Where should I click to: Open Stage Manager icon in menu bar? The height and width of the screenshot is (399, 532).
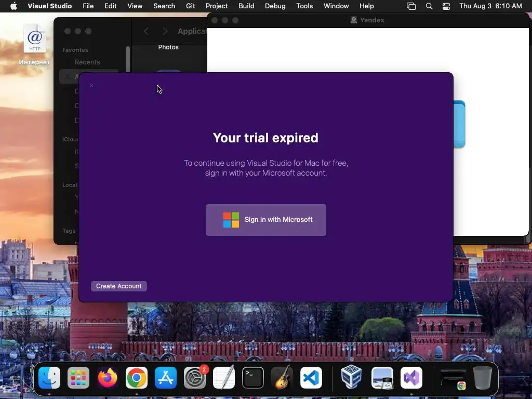pos(411,6)
